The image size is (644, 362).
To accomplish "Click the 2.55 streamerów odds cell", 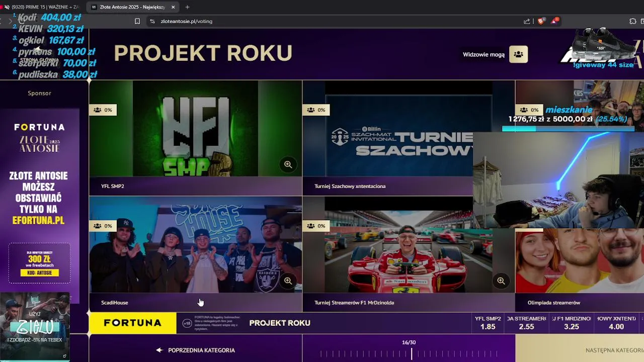I will click(x=526, y=323).
